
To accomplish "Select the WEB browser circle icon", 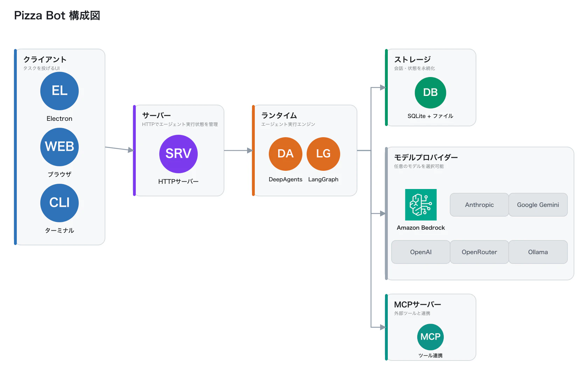I will pos(59,147).
